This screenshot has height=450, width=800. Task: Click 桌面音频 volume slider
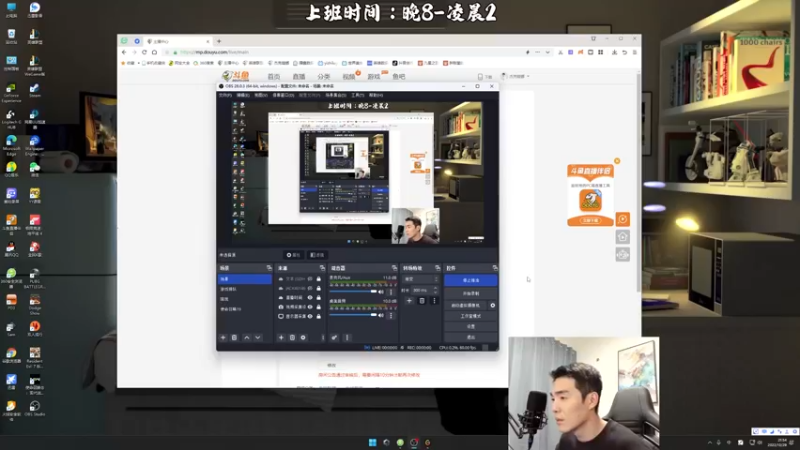point(353,315)
